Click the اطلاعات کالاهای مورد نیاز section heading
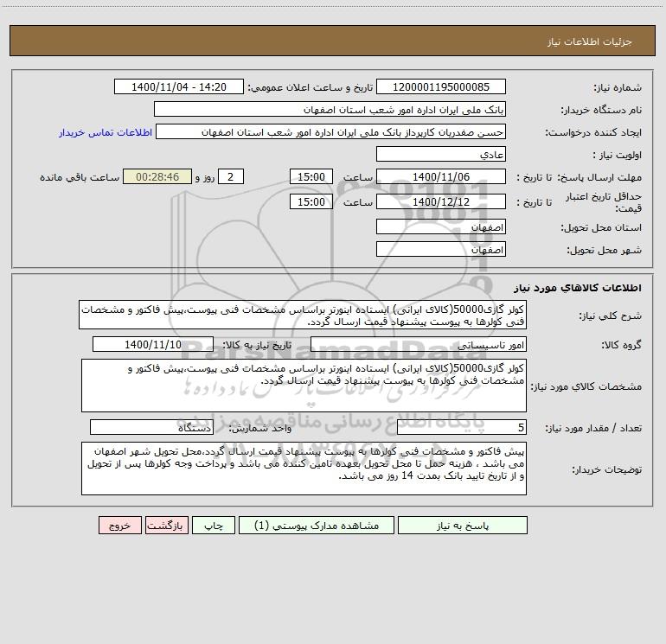This screenshot has height=644, width=666. [x=578, y=288]
